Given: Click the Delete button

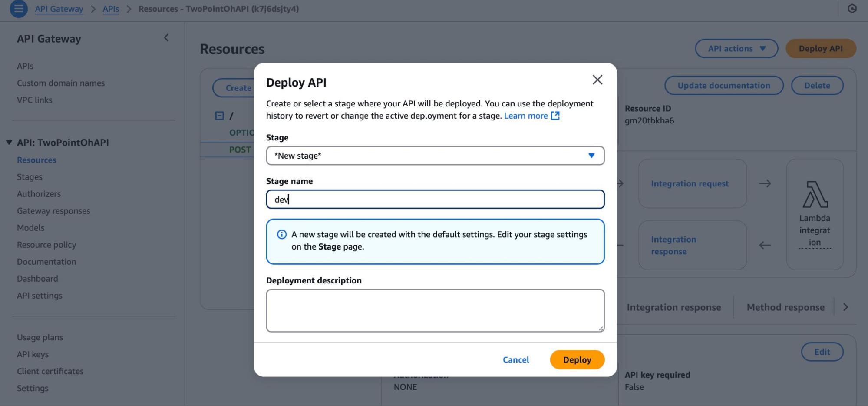Looking at the screenshot, I should pyautogui.click(x=817, y=86).
